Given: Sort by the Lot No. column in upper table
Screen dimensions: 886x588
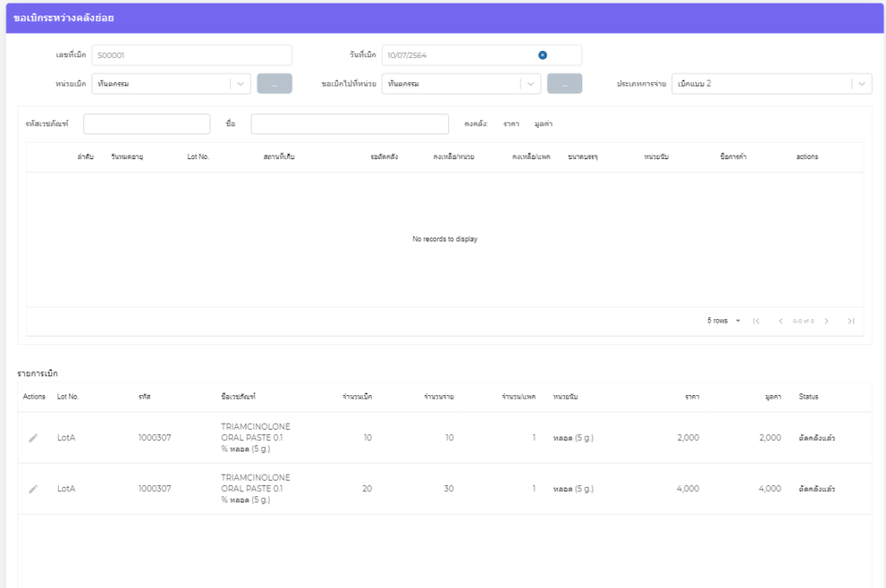Looking at the screenshot, I should point(198,157).
